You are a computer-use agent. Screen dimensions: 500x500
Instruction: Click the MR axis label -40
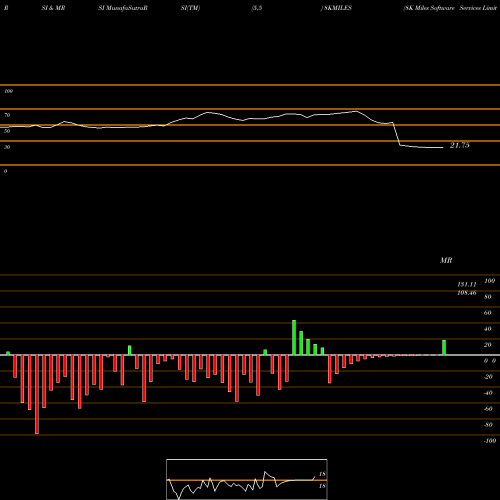(x=488, y=393)
